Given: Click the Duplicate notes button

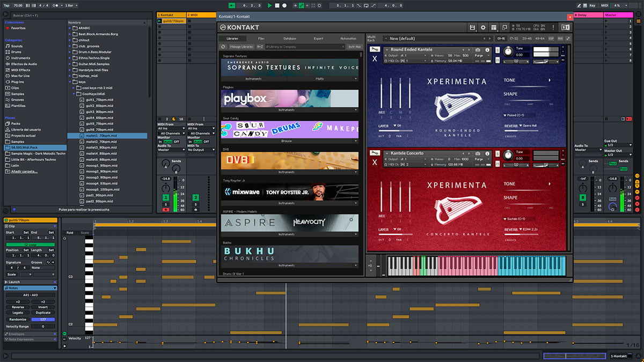Looking at the screenshot, I should click(x=43, y=313).
